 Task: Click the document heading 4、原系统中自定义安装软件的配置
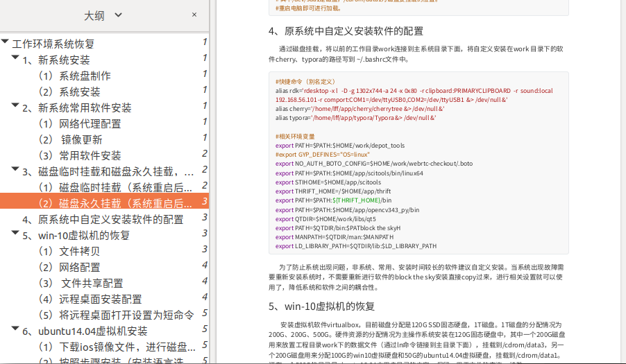tap(346, 31)
